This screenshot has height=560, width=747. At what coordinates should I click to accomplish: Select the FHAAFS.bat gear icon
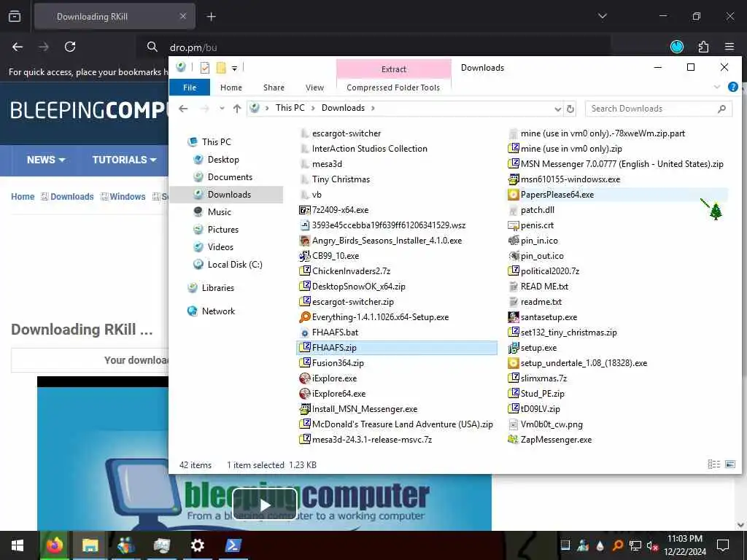tap(304, 332)
